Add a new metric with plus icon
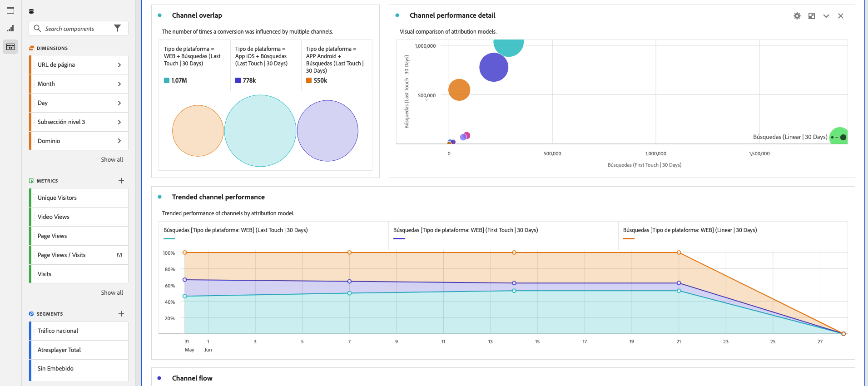This screenshot has height=386, width=868. click(x=121, y=181)
